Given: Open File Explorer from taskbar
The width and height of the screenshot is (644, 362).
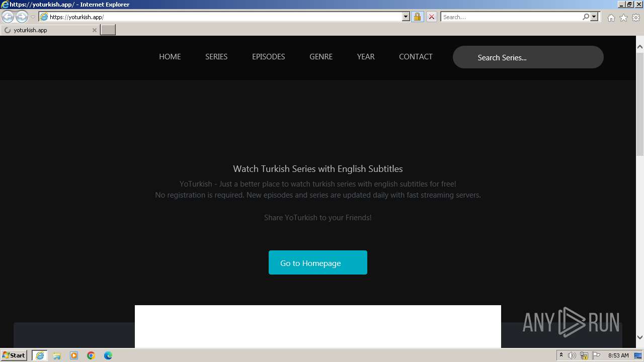Looking at the screenshot, I should click(x=57, y=355).
